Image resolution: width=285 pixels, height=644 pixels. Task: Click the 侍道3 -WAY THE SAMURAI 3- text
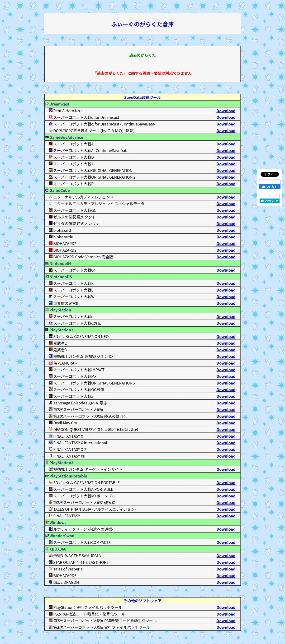[78, 556]
